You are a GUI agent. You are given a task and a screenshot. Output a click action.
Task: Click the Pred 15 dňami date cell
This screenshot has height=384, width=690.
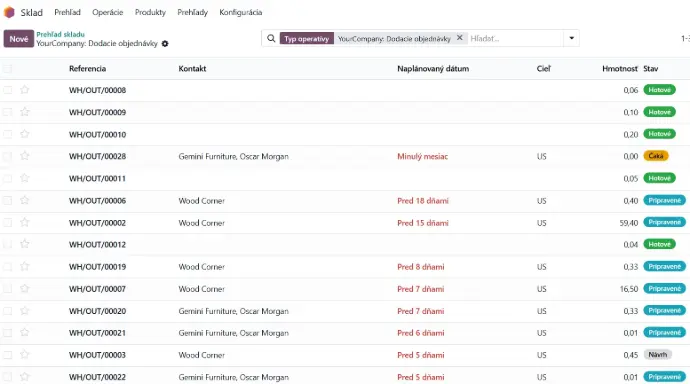423,223
